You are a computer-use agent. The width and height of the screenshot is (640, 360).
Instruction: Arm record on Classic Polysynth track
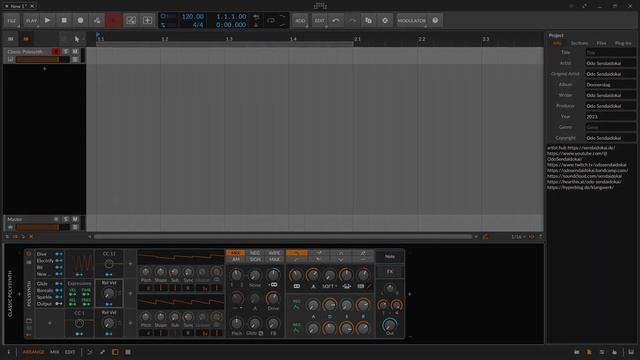(56, 51)
